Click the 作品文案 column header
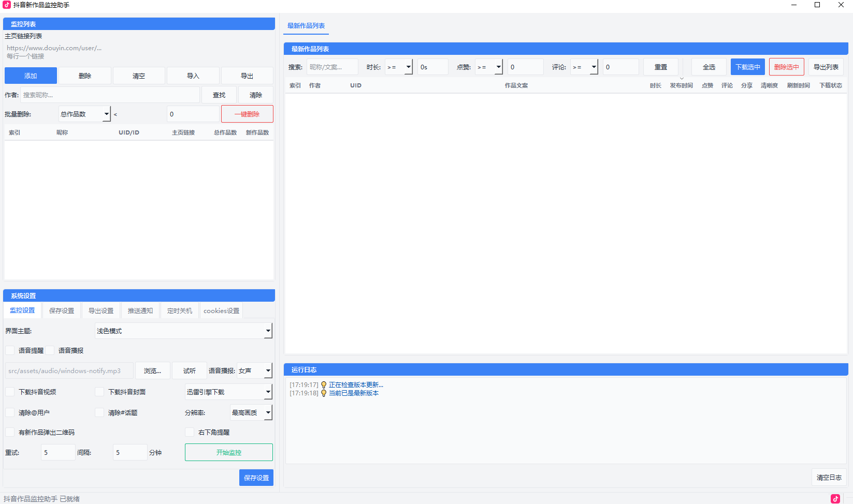 point(516,85)
